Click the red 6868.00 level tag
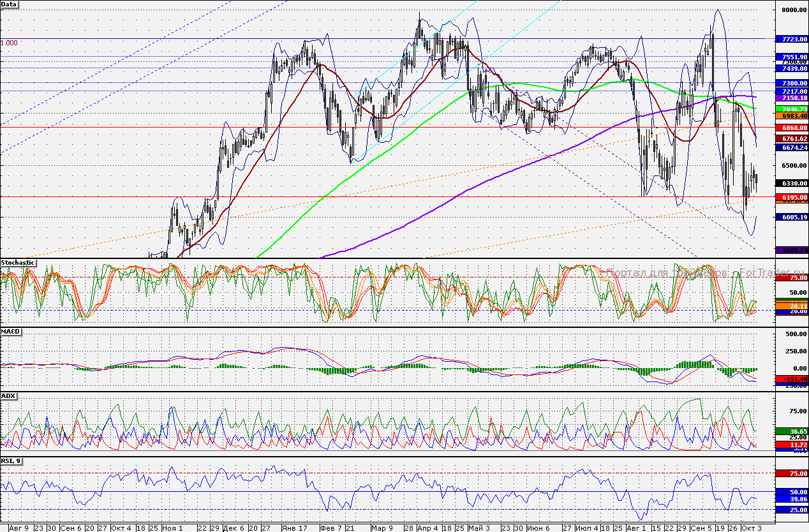Image resolution: width=809 pixels, height=532 pixels. 791,128
